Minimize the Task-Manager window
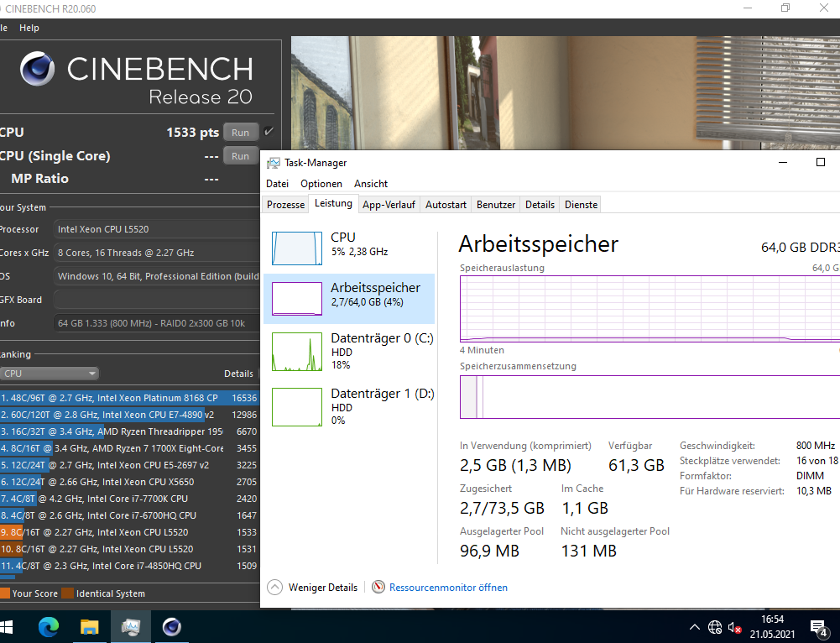 pos(783,162)
